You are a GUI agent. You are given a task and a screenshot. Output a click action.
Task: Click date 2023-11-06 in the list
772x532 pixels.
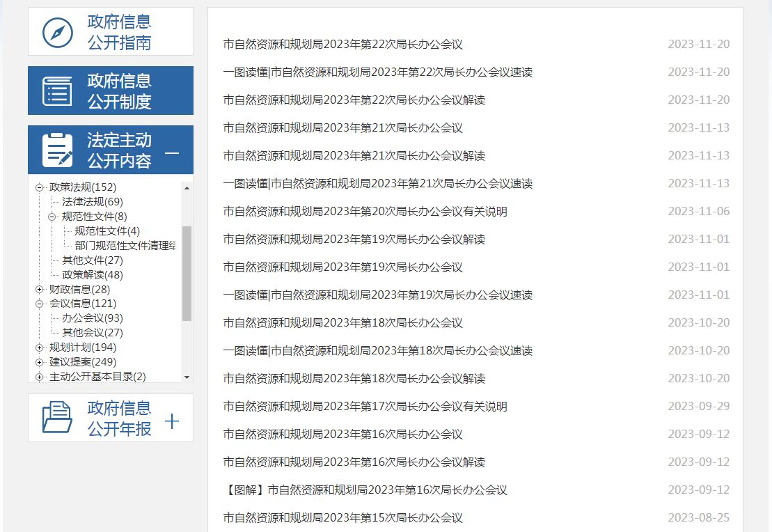(699, 211)
